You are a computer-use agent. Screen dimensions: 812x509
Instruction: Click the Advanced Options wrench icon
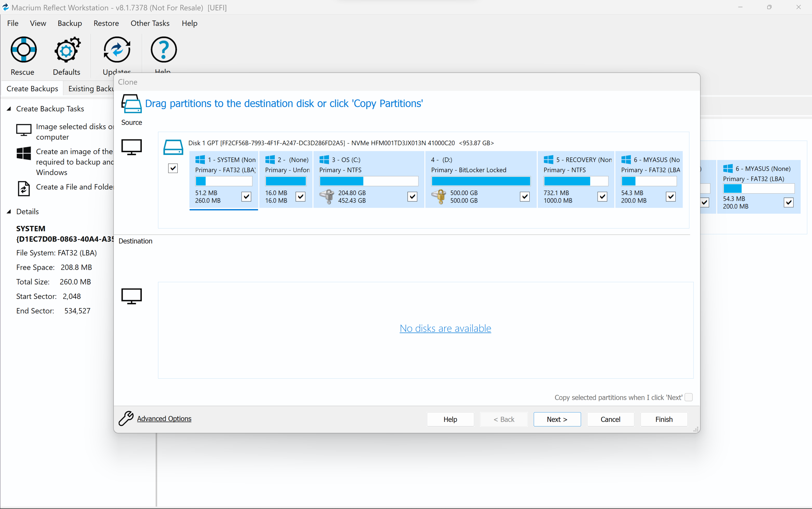pos(126,418)
